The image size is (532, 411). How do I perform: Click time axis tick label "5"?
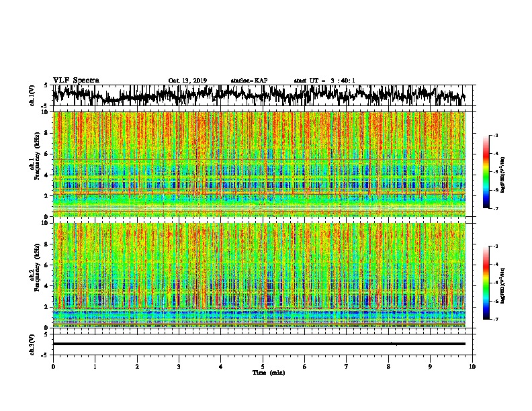click(263, 367)
